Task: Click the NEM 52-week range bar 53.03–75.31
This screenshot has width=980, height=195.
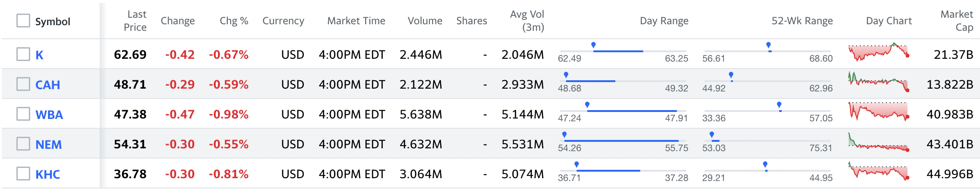Action: (768, 141)
